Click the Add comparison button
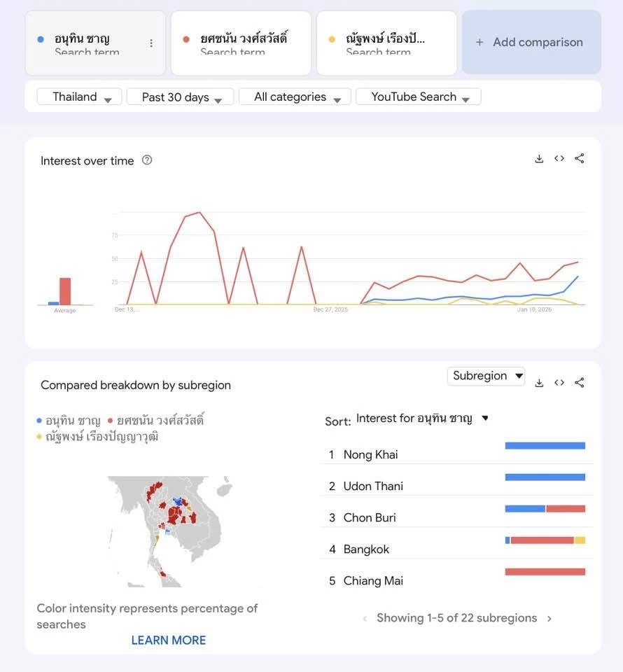Image resolution: width=623 pixels, height=672 pixels. pos(531,43)
